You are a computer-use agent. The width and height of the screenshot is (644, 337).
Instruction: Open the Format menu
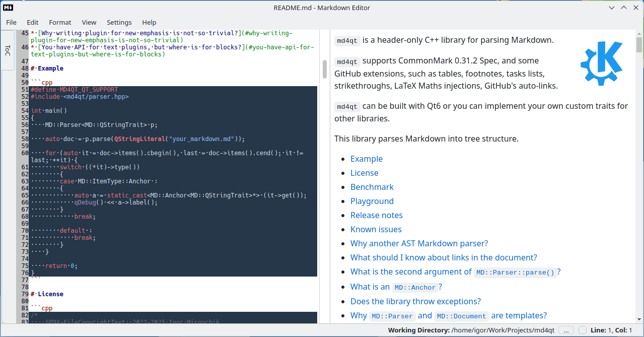(x=60, y=22)
